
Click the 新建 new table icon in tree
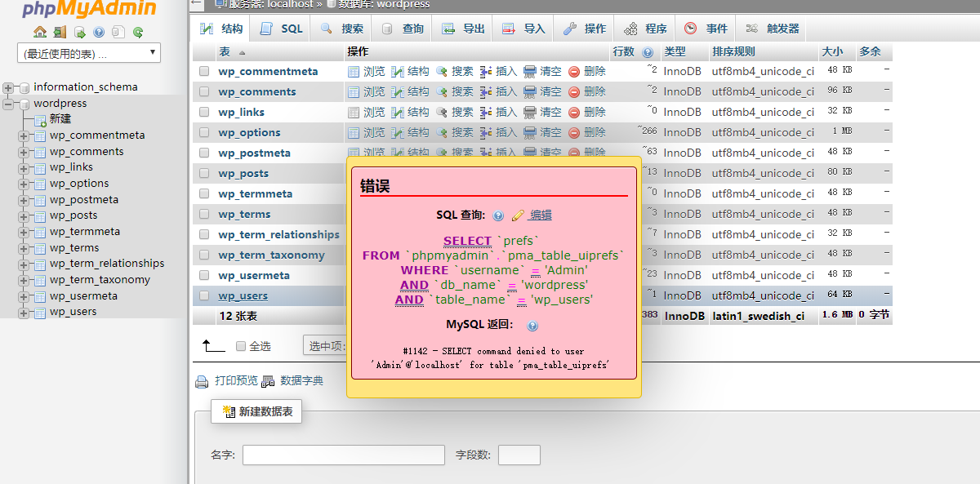[40, 120]
